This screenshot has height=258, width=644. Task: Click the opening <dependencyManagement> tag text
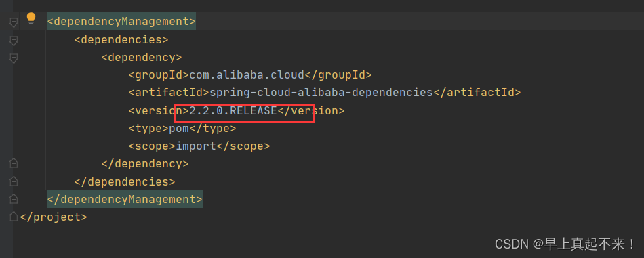pos(121,21)
